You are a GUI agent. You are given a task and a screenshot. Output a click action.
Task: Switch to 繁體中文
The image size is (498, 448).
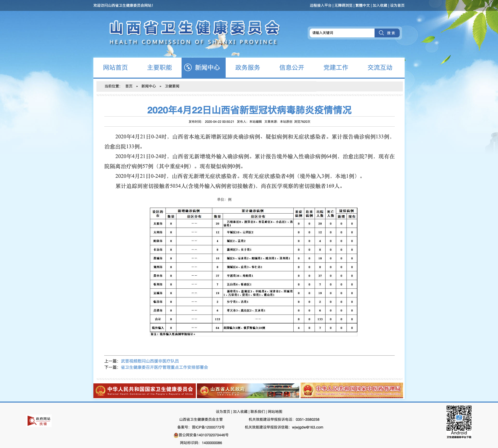[363, 5]
